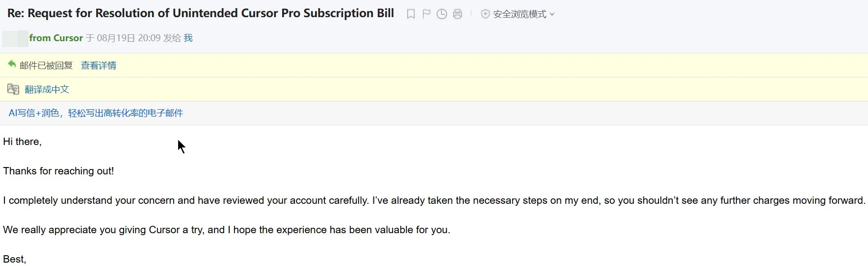Click the sent date 08月19日 20:09
Viewport: 868px width, 266px height.
(x=129, y=38)
